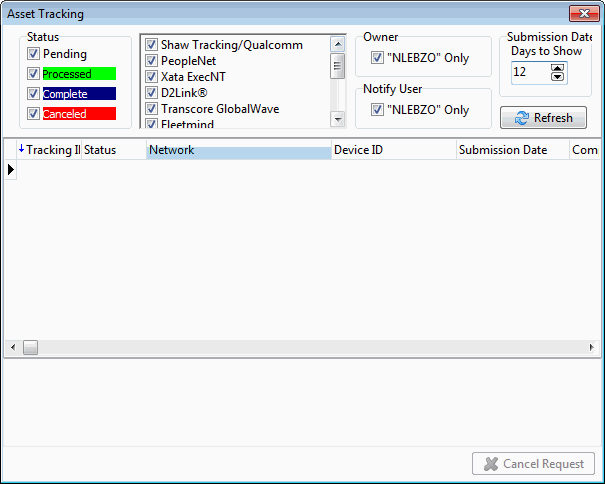Close the Asset Tracking window
The width and height of the screenshot is (605, 484).
pos(584,14)
